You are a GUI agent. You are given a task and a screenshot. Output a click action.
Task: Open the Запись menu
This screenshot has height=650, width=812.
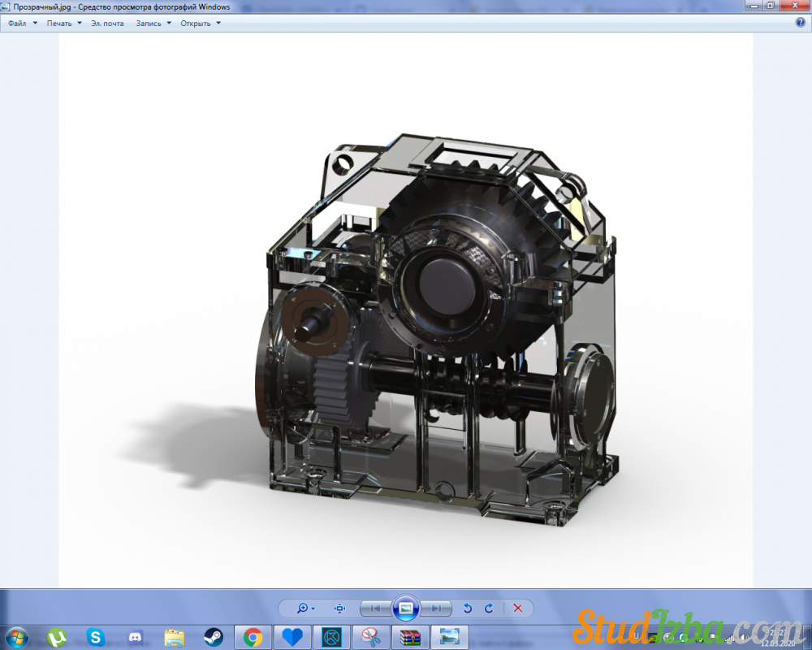148,24
